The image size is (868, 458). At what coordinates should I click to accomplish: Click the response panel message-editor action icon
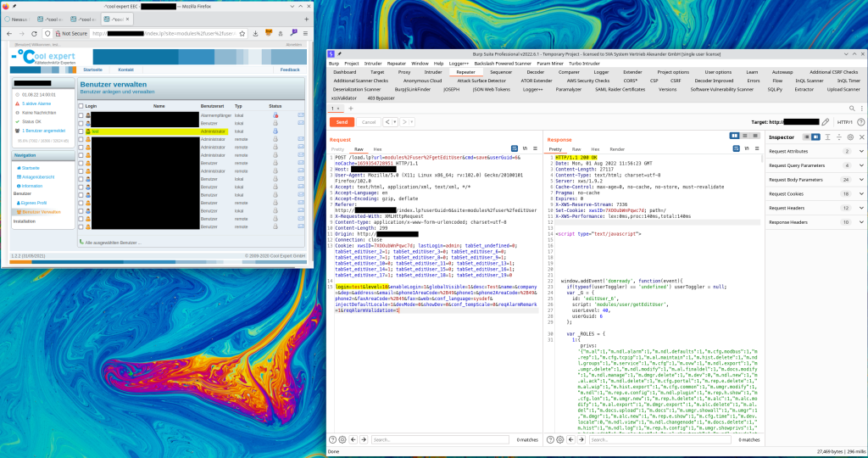737,148
